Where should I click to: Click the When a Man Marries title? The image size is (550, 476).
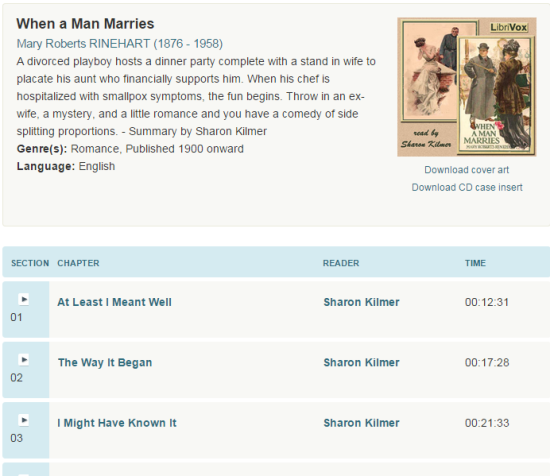tap(85, 24)
